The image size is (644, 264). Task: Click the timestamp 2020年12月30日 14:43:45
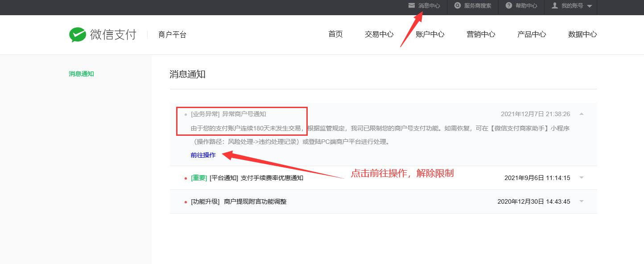point(534,201)
